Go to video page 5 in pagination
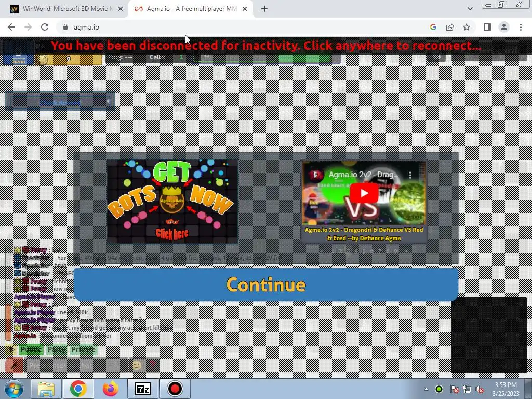Image resolution: width=532 pixels, height=399 pixels. (364, 251)
